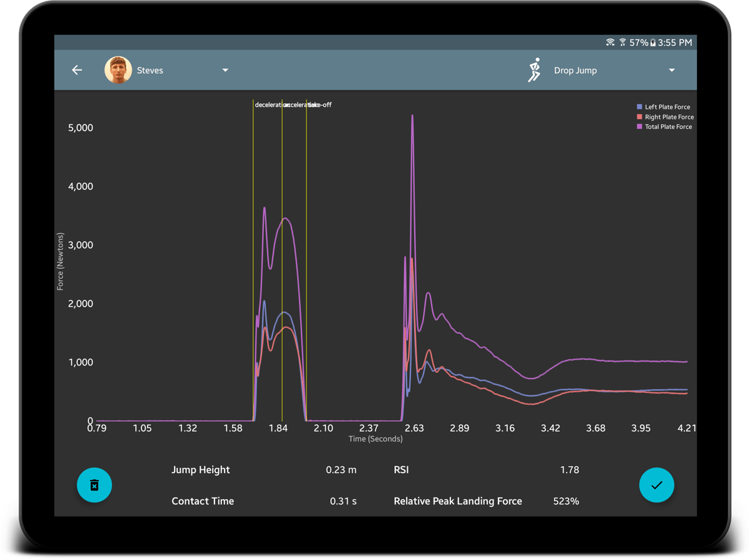Tap the Jump Height metric label
The height and width of the screenshot is (560, 750).
pos(200,470)
